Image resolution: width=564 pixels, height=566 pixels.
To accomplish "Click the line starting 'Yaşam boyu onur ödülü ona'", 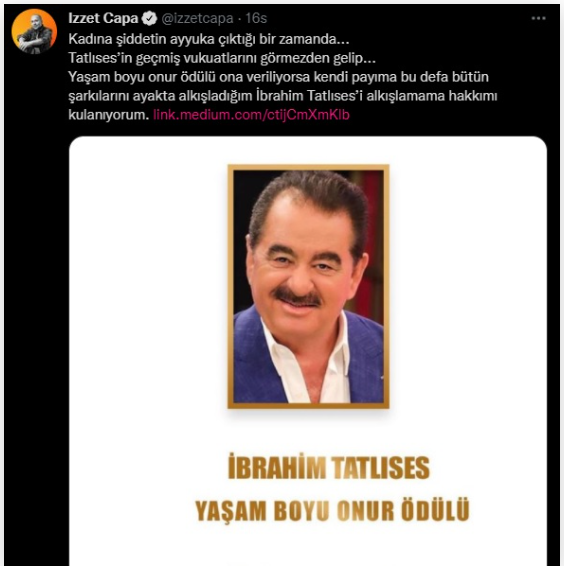I will (x=278, y=77).
